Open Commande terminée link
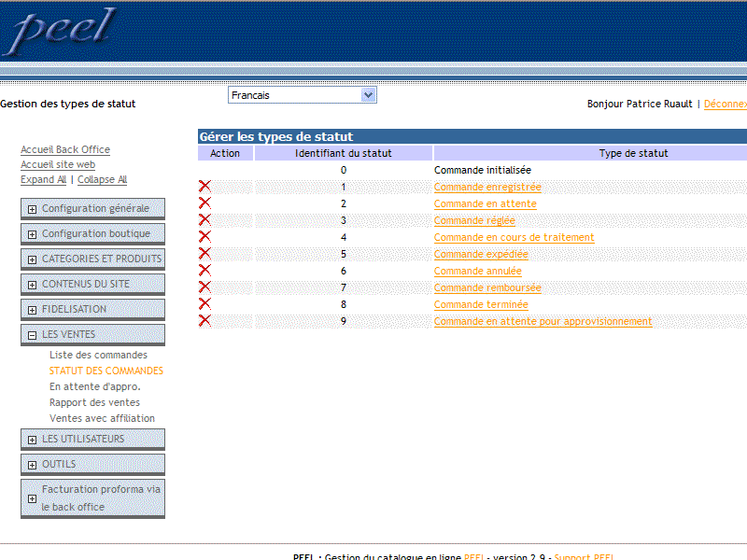The width and height of the screenshot is (747, 560). tap(481, 304)
